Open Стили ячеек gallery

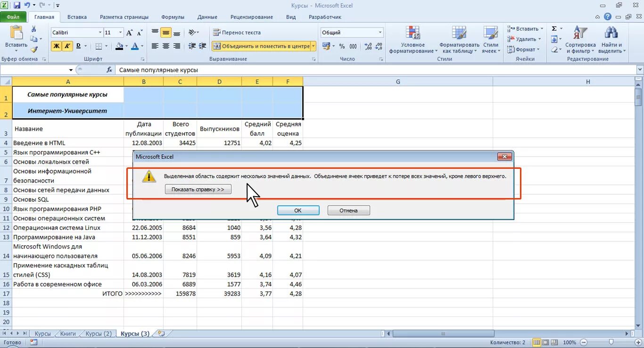pos(491,40)
